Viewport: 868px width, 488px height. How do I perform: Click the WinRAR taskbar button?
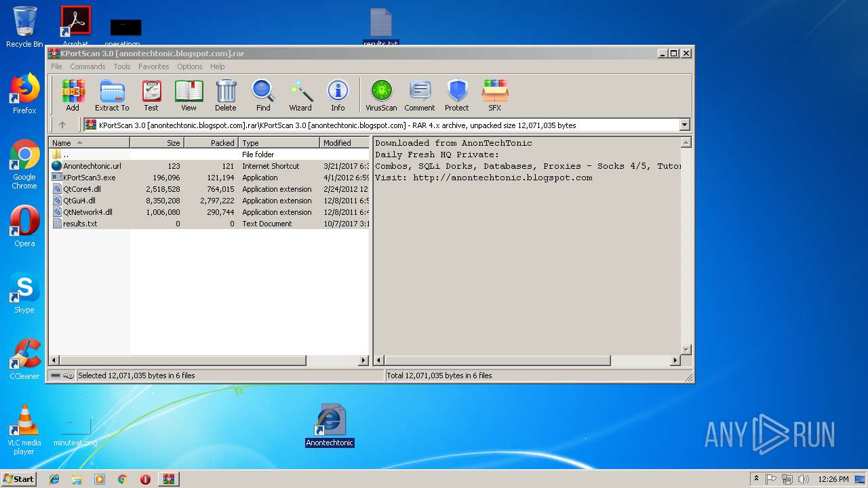(x=168, y=479)
